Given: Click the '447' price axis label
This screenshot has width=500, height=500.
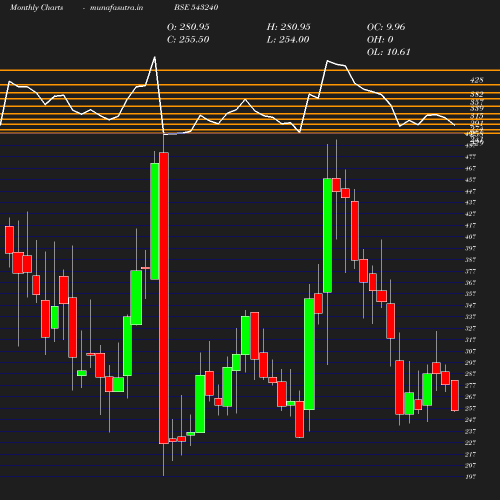Looking at the screenshot, I should point(470,191).
